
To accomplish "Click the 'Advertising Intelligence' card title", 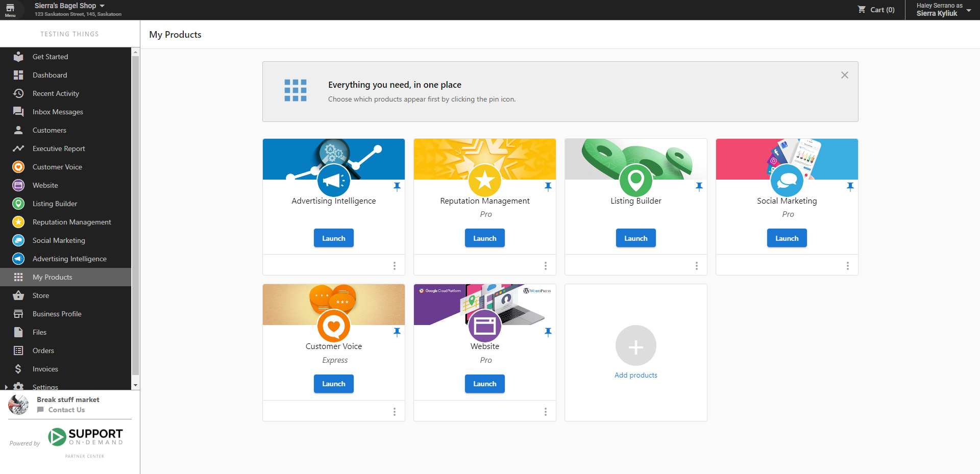I will click(x=334, y=201).
